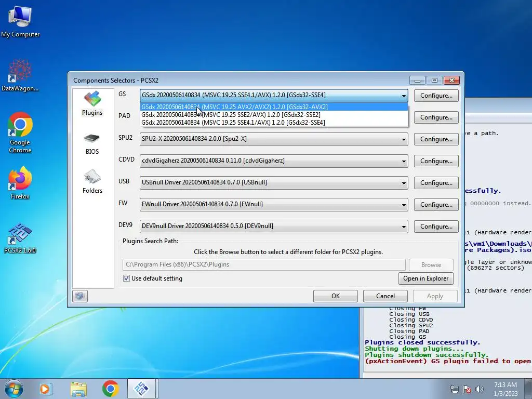The height and width of the screenshot is (399, 532).
Task: Click the OK button
Action: [x=336, y=296]
